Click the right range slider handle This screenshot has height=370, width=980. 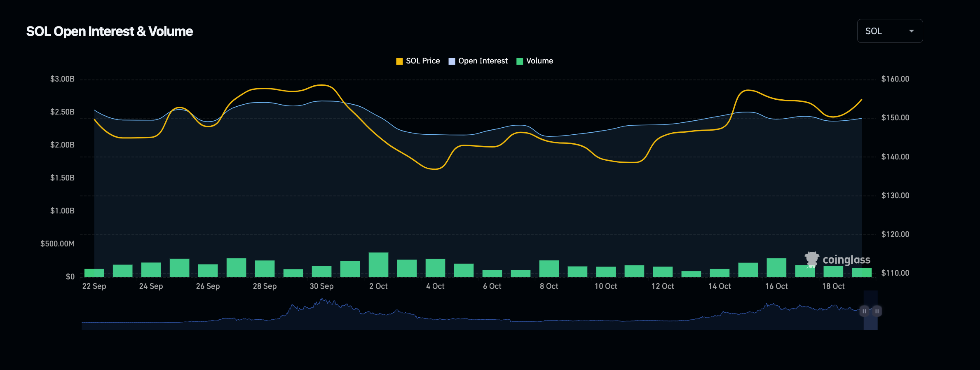[x=877, y=311]
